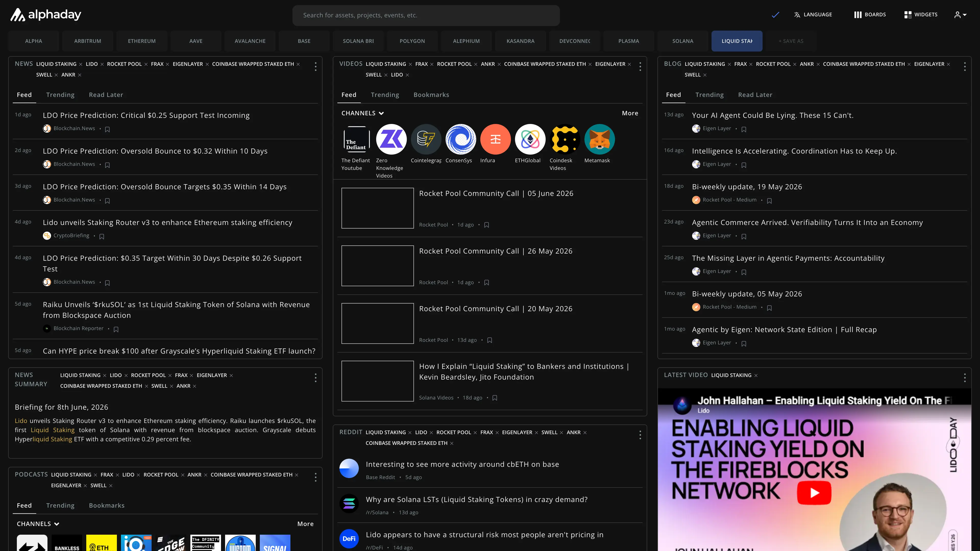Click the Lido link in news briefing
980x551 pixels.
(x=21, y=421)
